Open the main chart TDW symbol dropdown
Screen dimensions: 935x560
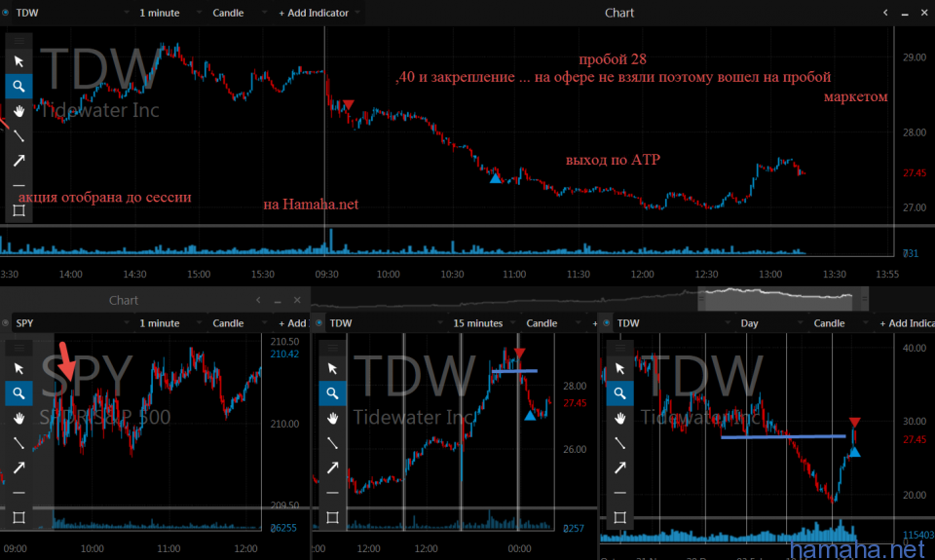(x=71, y=13)
